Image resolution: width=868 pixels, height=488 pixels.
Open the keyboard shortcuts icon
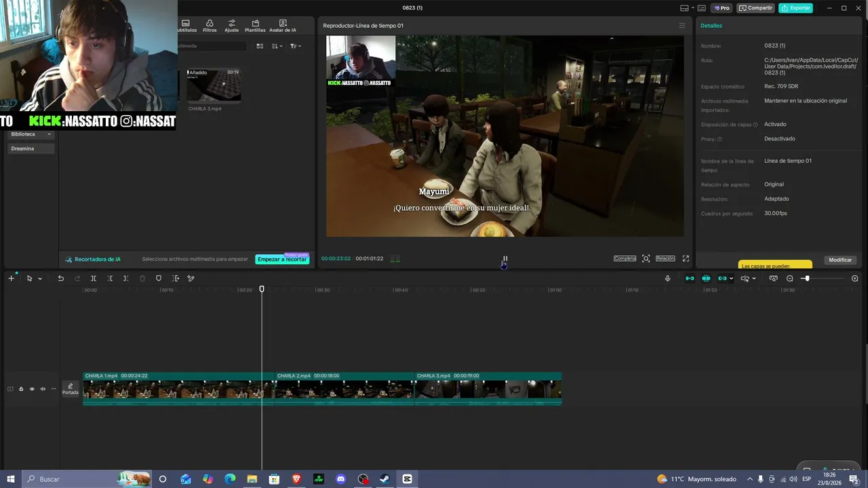coord(703,8)
